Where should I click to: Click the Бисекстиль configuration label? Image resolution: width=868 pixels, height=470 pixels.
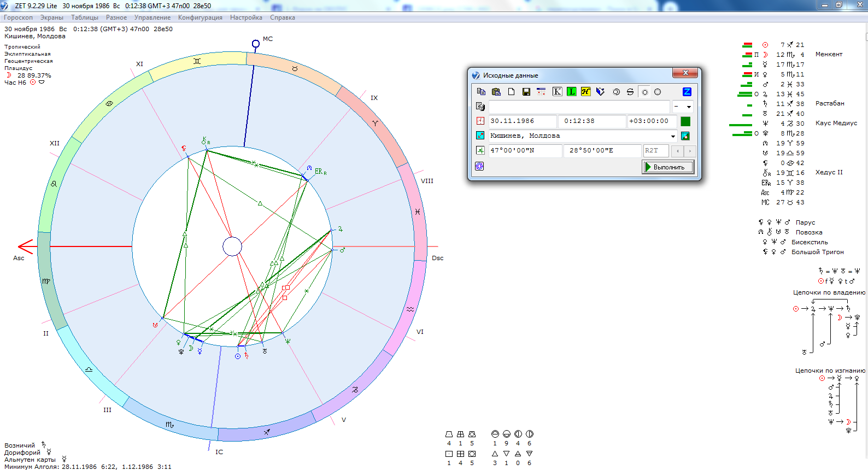tap(810, 242)
